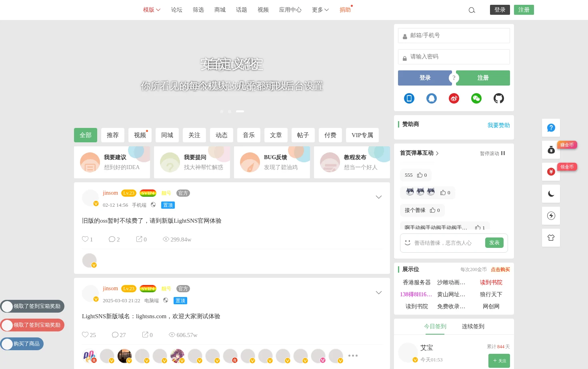
Task: Click the 邮箱/手机号 input field
Action: pos(454,36)
